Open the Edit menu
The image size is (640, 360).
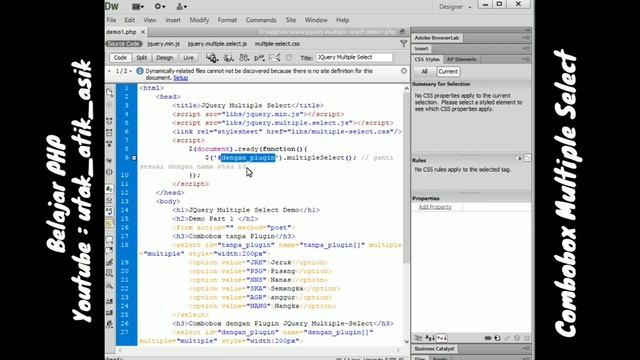(129, 20)
